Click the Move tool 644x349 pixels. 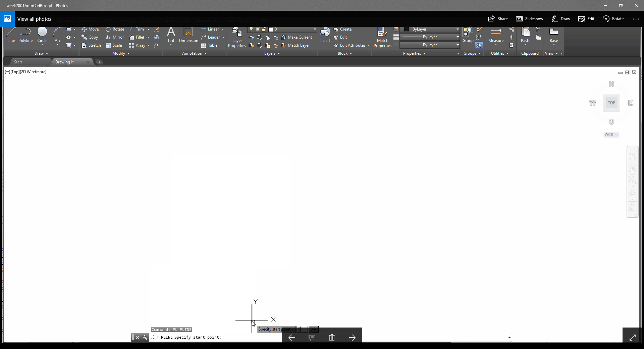90,29
